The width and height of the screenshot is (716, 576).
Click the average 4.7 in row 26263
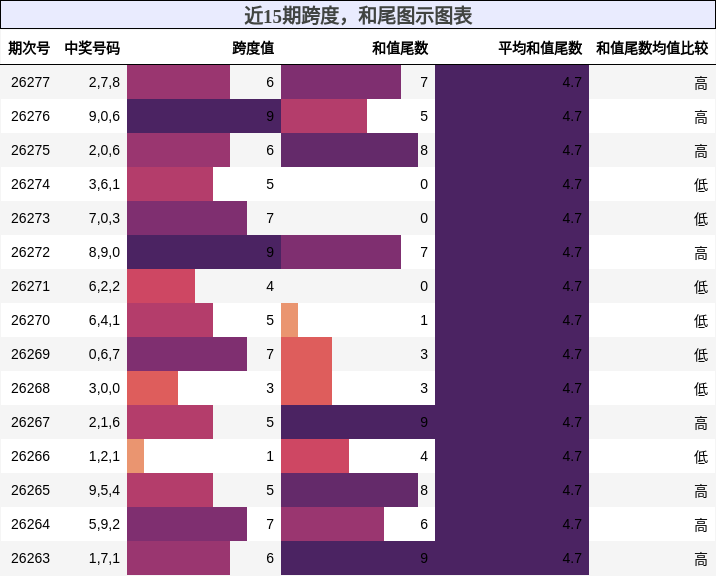click(572, 558)
